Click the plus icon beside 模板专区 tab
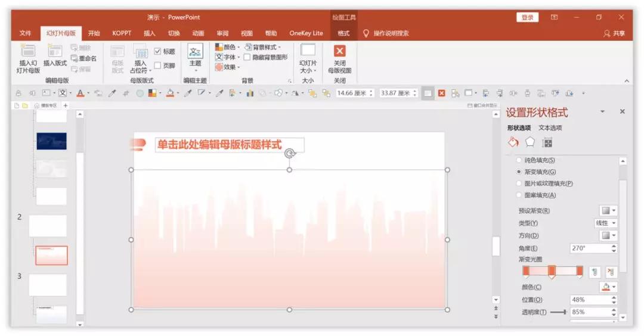The height and width of the screenshot is (336, 644). tap(66, 105)
